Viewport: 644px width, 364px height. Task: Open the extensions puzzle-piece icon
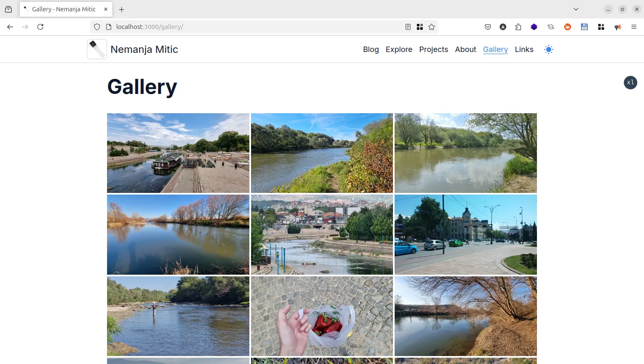pyautogui.click(x=518, y=26)
